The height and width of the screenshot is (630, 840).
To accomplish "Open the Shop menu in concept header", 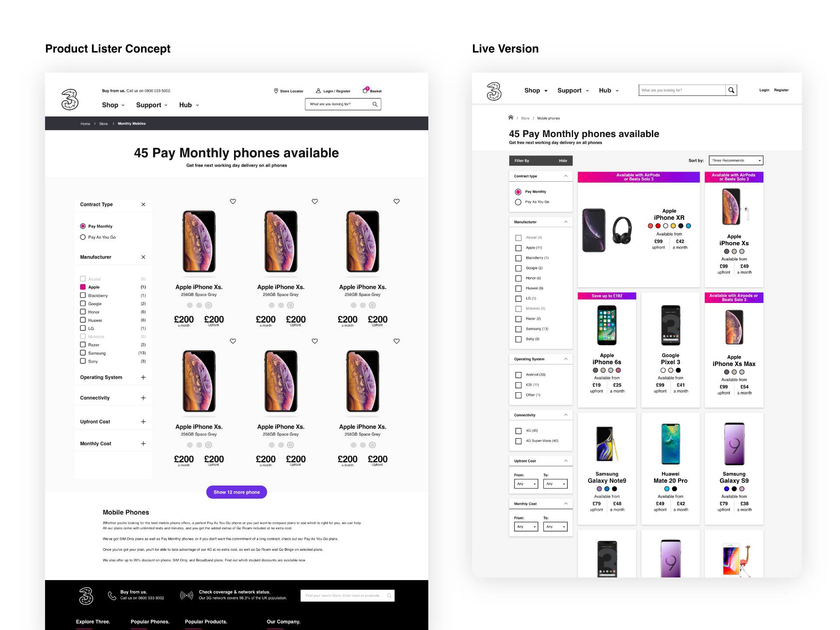I will point(113,105).
